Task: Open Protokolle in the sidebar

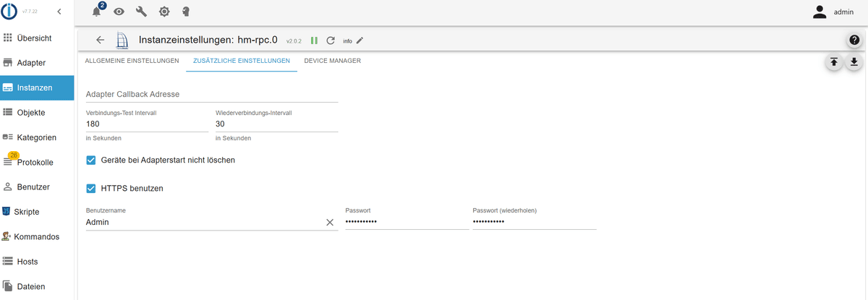Action: tap(37, 162)
